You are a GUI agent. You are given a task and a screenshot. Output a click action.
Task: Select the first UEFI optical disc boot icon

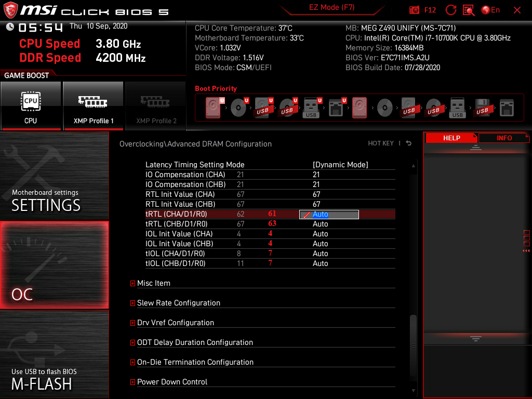tap(238, 108)
